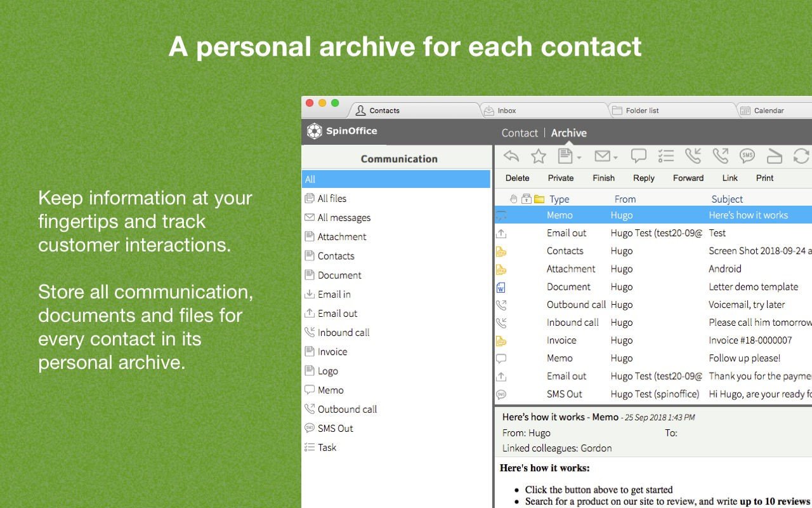Select Memo filter in sidebar
This screenshot has height=508, width=812.
396,390
